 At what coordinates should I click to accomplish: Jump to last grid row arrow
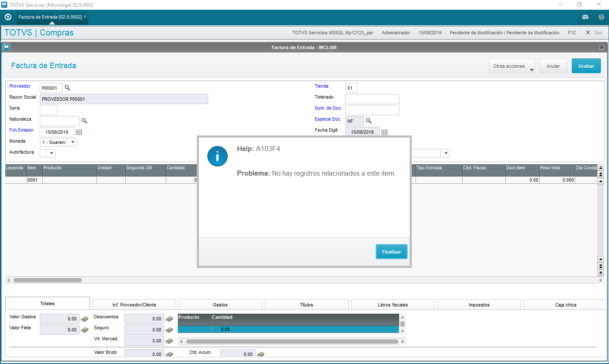click(x=601, y=273)
